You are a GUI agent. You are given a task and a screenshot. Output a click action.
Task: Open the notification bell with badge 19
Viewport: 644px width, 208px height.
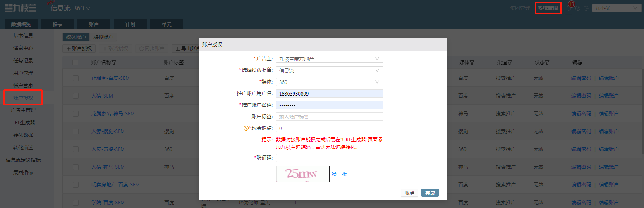[x=569, y=8]
